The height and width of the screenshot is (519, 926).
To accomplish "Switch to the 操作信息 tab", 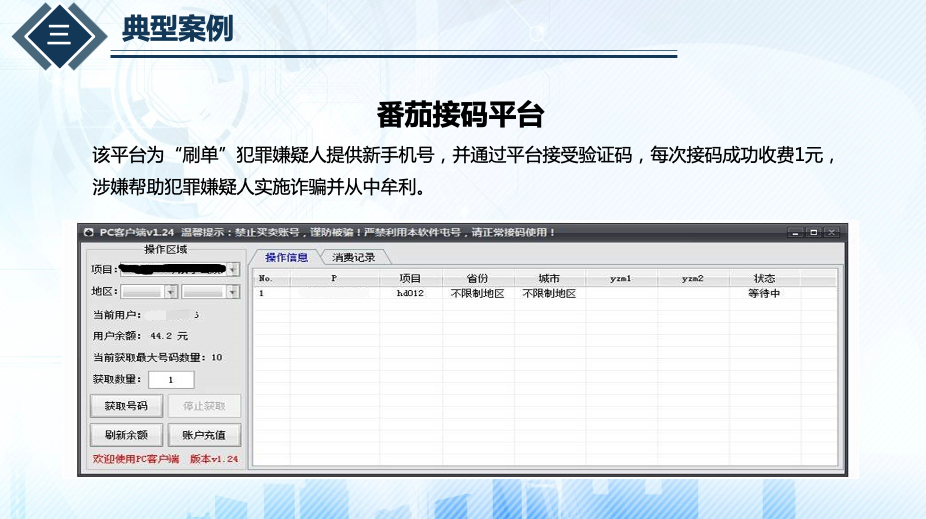I will click(286, 257).
